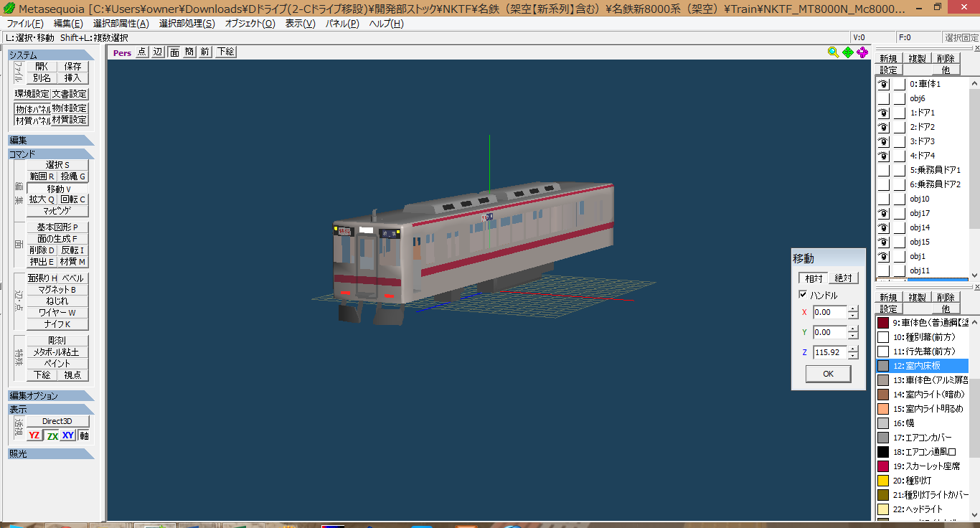This screenshot has width=980, height=528.
Task: Switch to 絶対 absolute mode button
Action: tap(844, 278)
